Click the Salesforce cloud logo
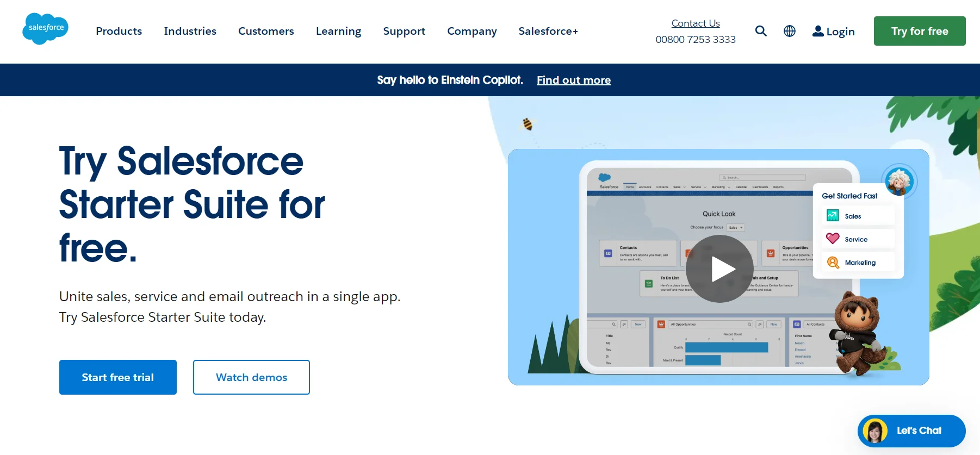The height and width of the screenshot is (455, 980). [x=45, y=28]
